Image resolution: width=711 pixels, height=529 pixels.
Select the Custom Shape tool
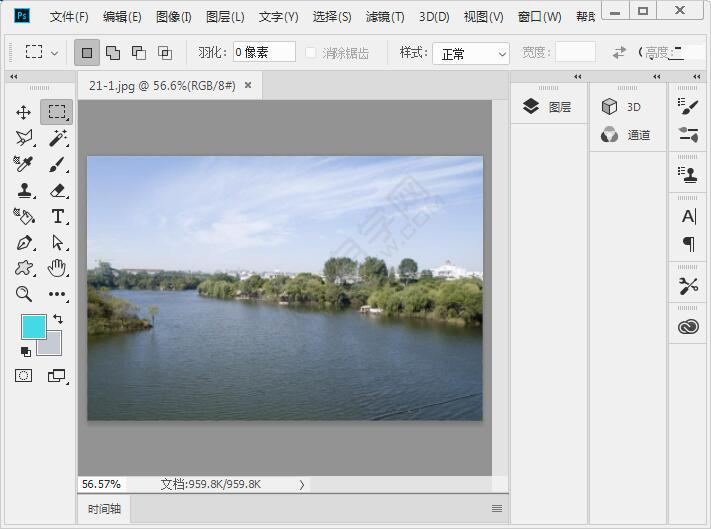(x=24, y=268)
